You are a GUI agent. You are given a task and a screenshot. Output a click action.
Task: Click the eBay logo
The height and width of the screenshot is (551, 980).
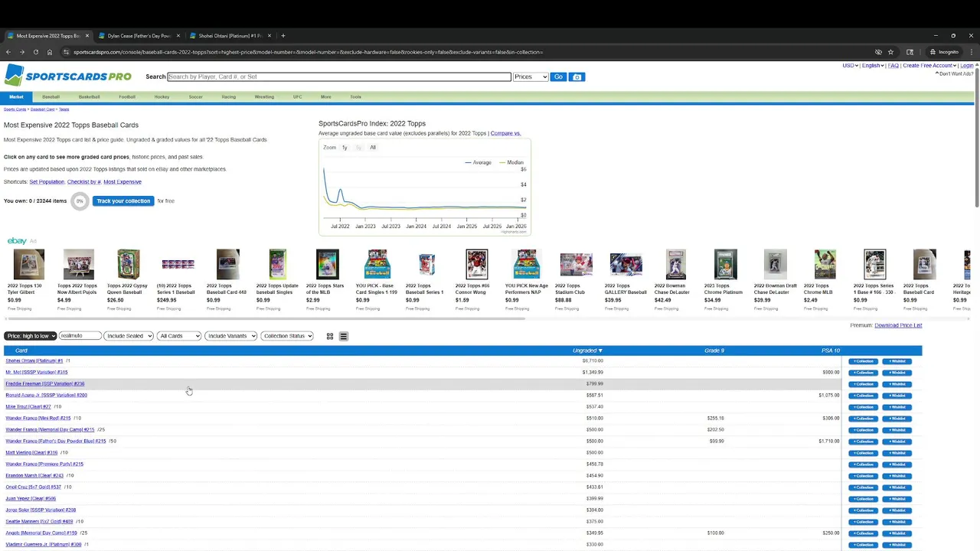(17, 241)
